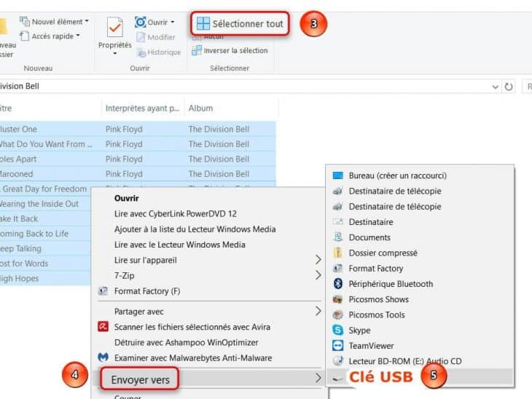Click the Modifier ribbon icon

tap(141, 37)
